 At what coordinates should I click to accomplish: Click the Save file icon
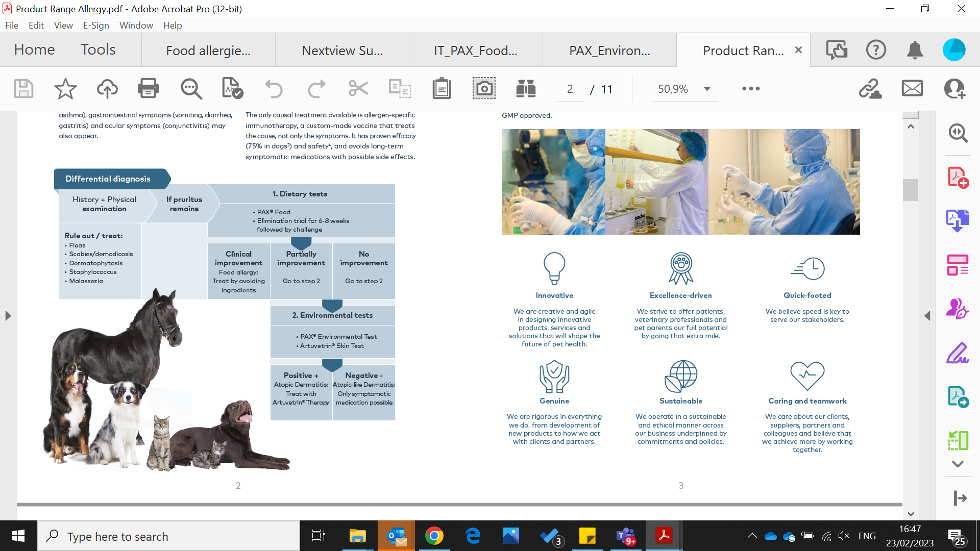23,89
